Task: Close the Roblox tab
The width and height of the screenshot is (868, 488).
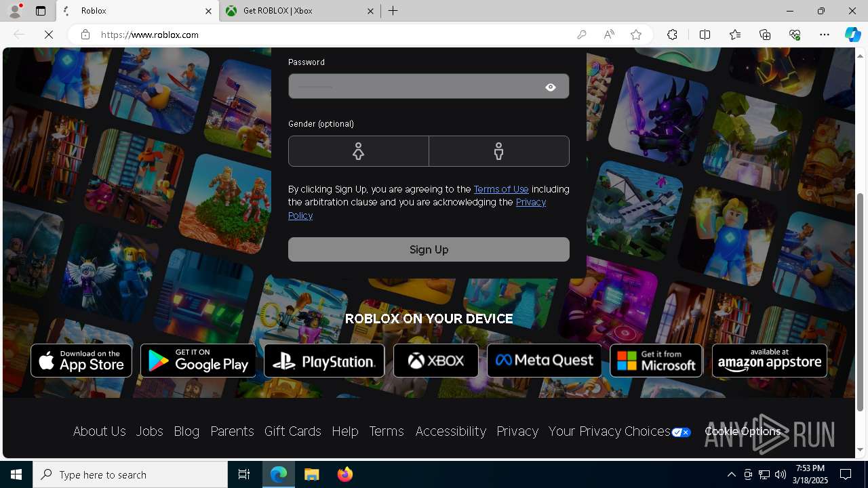Action: 209,11
